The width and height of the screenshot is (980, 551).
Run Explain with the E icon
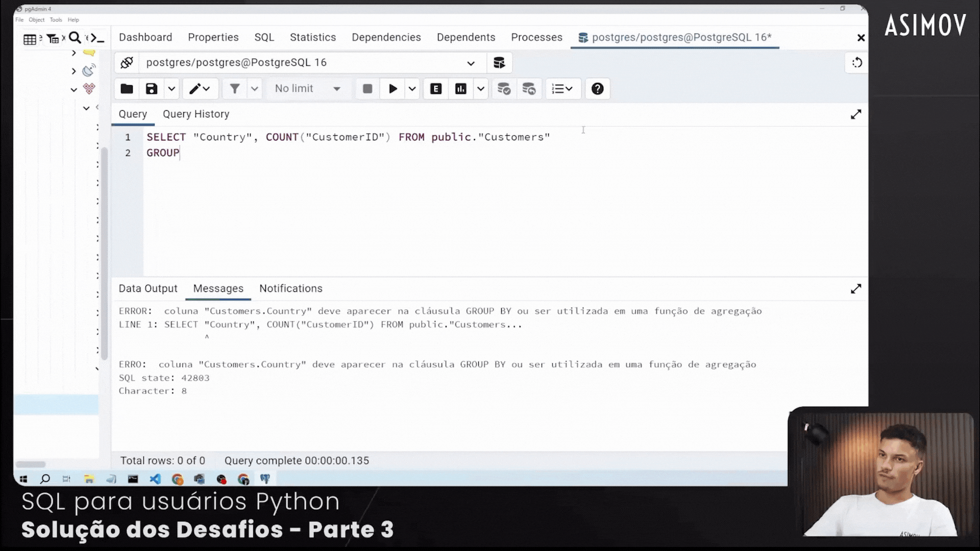click(x=436, y=89)
